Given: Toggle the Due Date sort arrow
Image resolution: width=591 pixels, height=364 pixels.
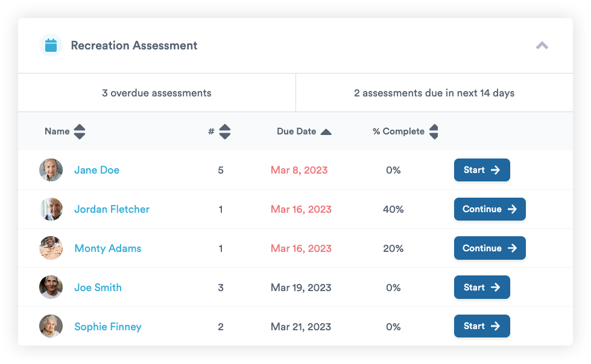Looking at the screenshot, I should pos(326,132).
